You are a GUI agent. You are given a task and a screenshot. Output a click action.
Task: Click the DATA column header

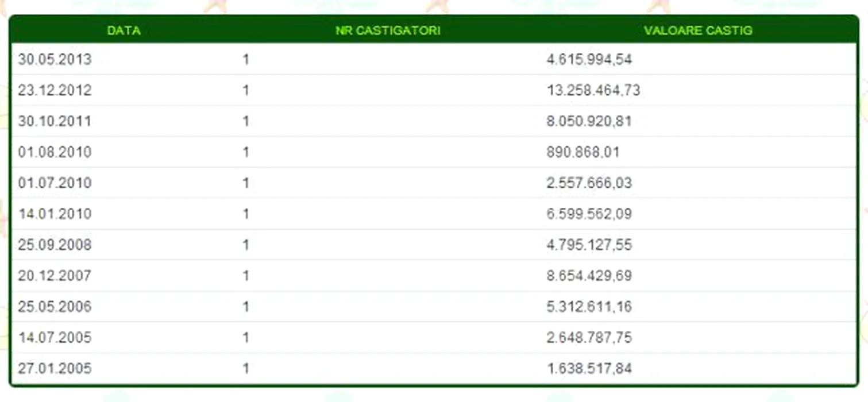(124, 30)
